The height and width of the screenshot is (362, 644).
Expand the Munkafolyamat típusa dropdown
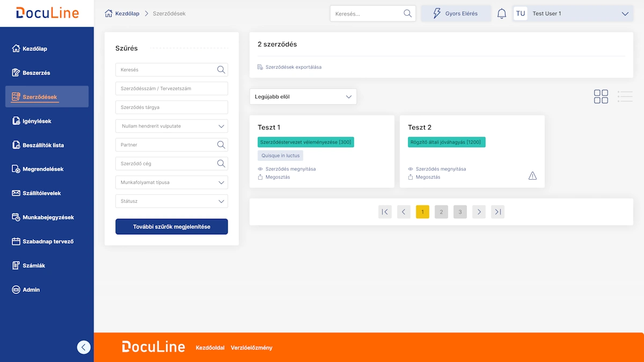click(172, 182)
